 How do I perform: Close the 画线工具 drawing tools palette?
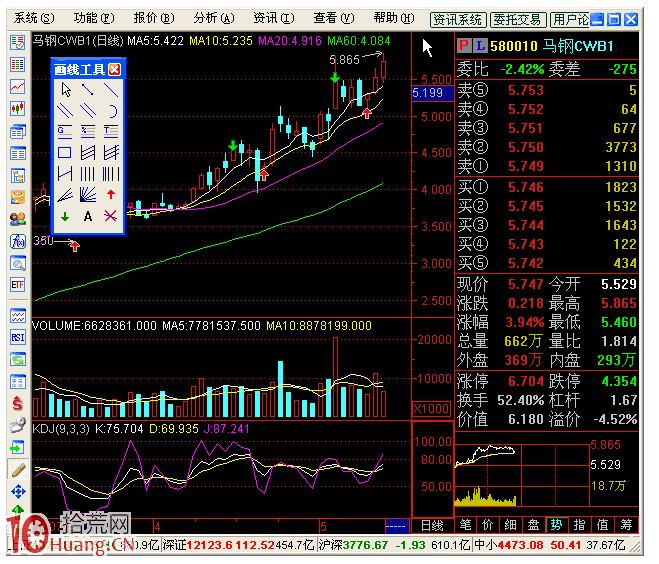[115, 69]
